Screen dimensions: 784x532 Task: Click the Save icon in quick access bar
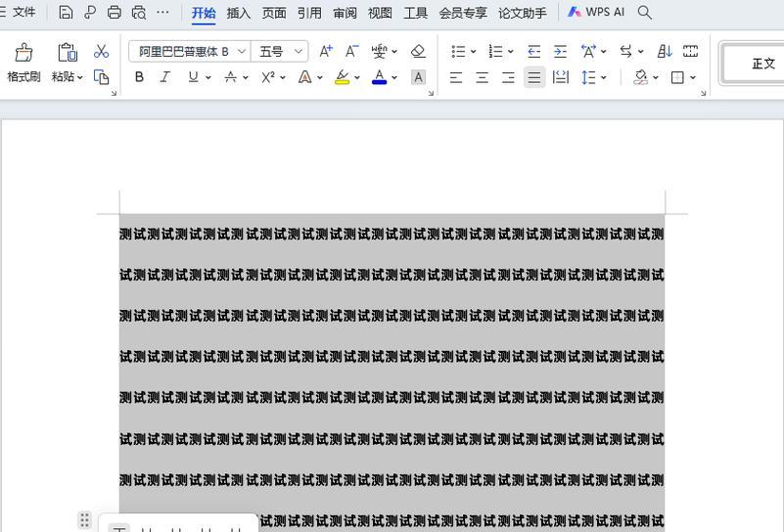pyautogui.click(x=66, y=12)
